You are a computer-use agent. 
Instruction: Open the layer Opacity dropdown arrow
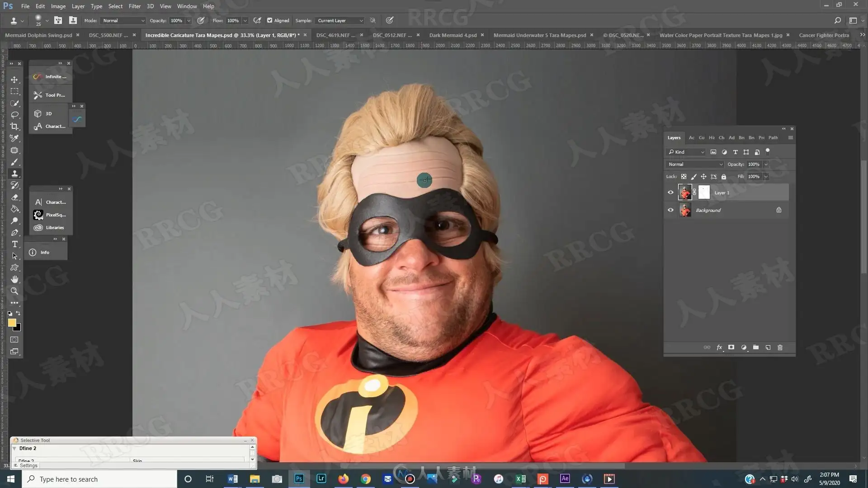point(766,164)
